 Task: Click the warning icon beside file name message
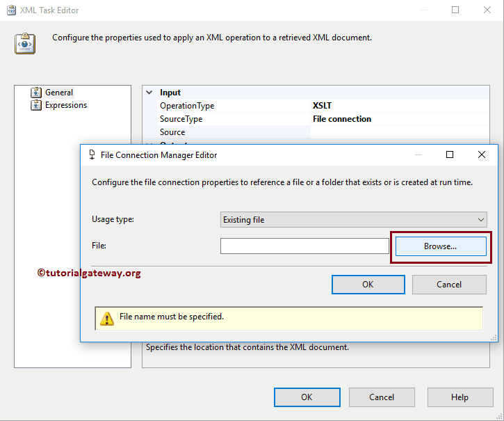pos(106,318)
